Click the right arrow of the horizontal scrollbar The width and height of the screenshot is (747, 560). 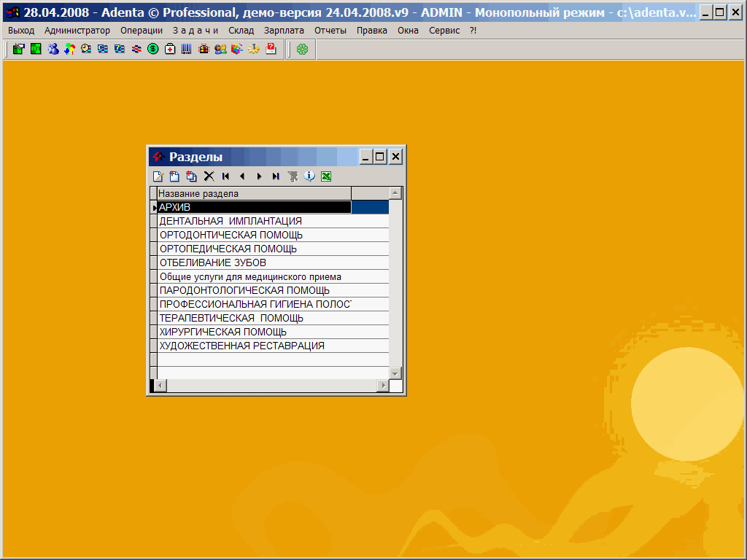tap(382, 385)
